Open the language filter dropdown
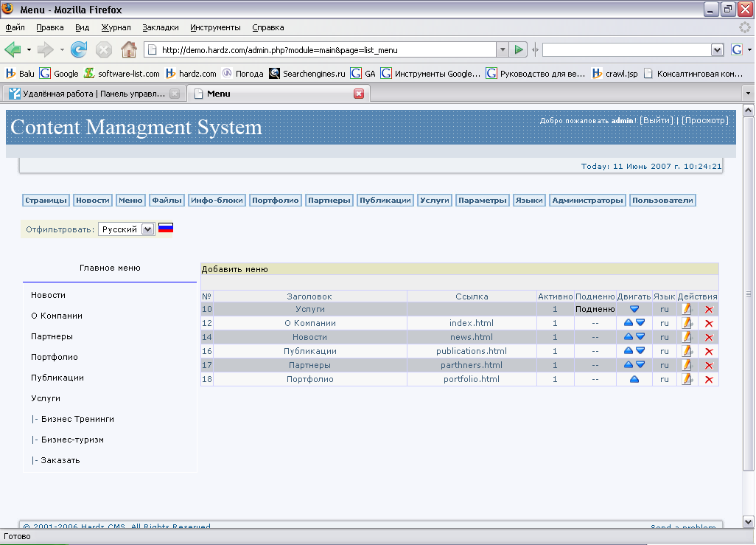The image size is (756, 545). click(x=147, y=229)
